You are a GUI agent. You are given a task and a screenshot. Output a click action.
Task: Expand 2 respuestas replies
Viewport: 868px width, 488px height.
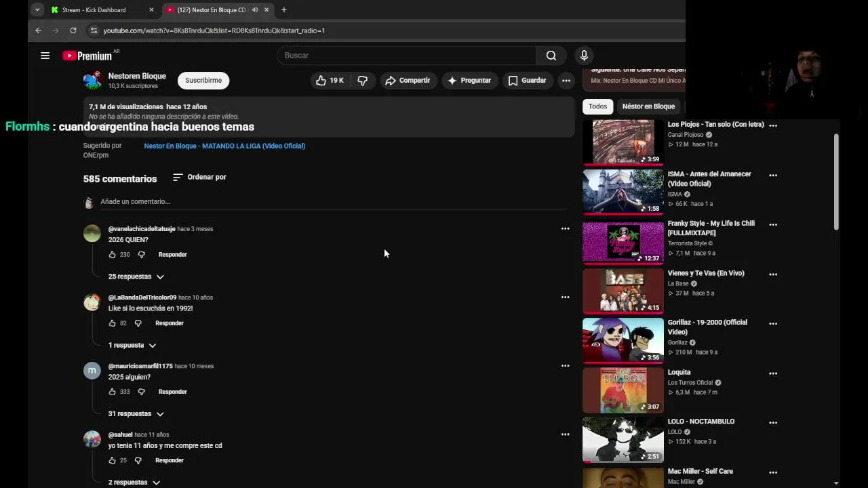tap(134, 482)
